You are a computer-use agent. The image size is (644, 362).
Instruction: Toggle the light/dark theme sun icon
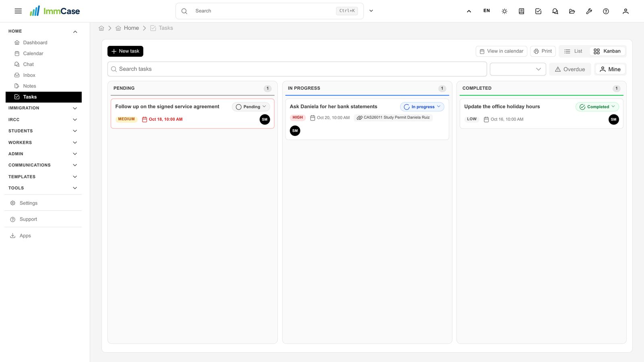pyautogui.click(x=504, y=11)
